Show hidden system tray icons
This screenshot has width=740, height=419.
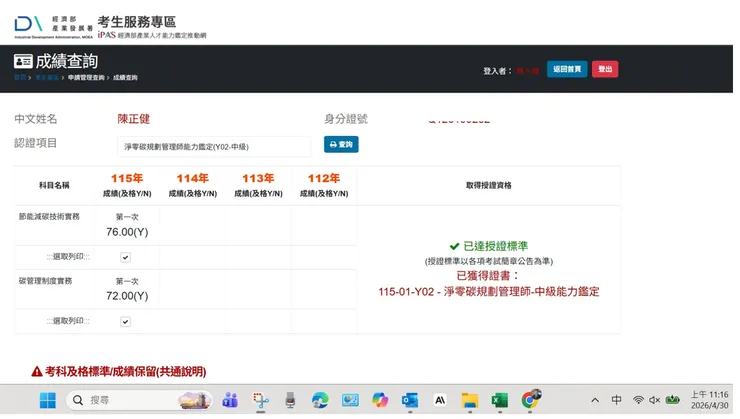tap(595, 400)
